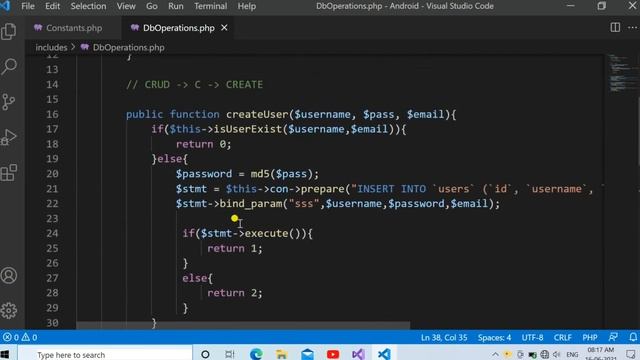Click line number 24 in the gutter
Image resolution: width=640 pixels, height=360 pixels.
(52, 233)
